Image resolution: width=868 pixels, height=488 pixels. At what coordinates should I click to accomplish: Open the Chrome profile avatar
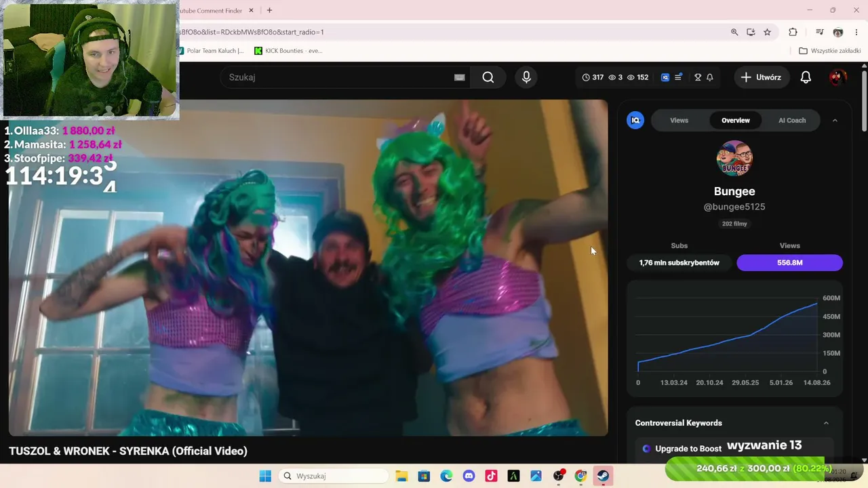[x=838, y=32]
